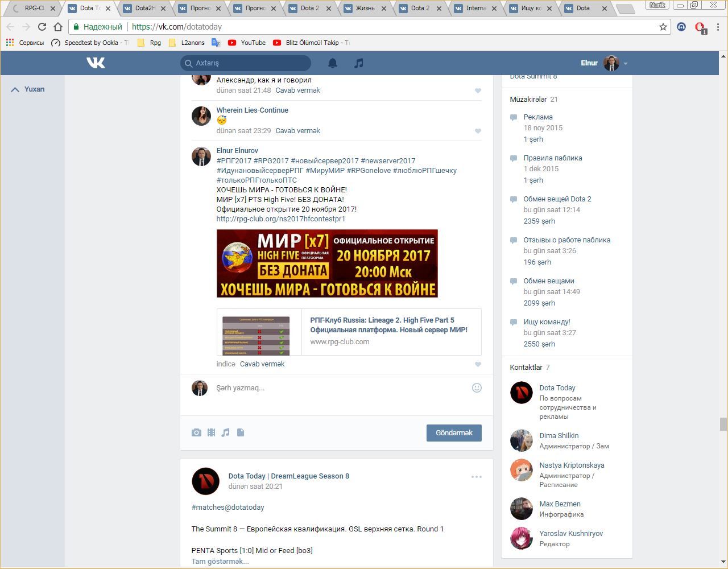Screen dimensions: 728x569
Task: Open the Kontaktlar contacts header
Action: pyautogui.click(x=526, y=368)
